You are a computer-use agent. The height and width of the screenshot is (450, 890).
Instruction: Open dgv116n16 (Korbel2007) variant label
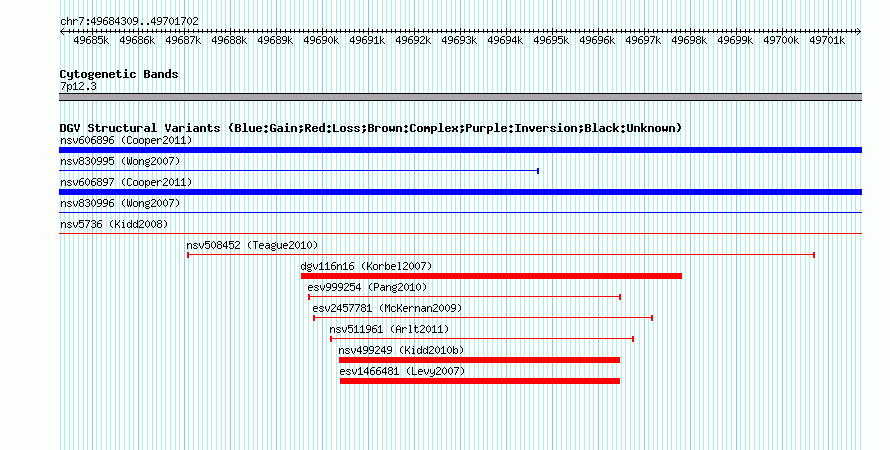[x=367, y=266]
